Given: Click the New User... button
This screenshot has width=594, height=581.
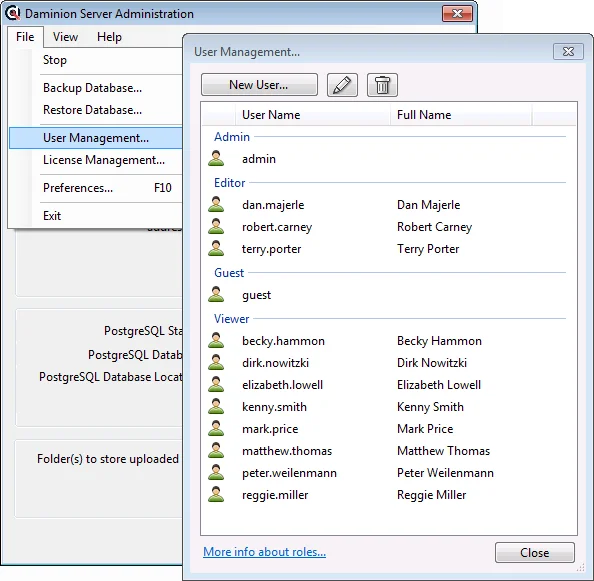Looking at the screenshot, I should pyautogui.click(x=259, y=85).
